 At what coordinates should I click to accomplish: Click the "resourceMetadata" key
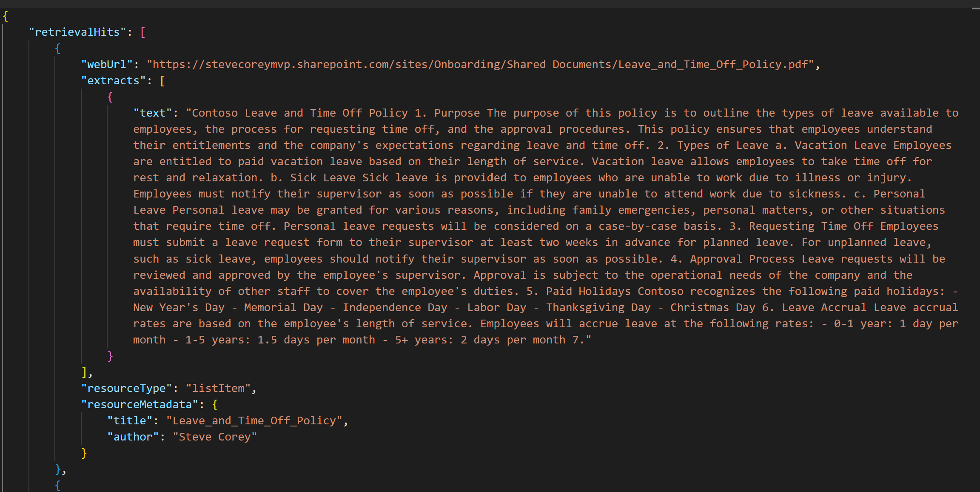(140, 404)
